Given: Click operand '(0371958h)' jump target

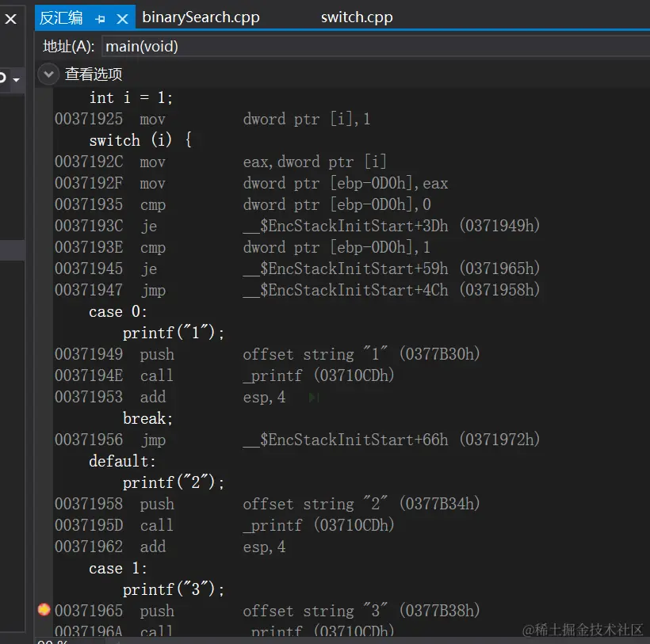Looking at the screenshot, I should coord(499,291).
